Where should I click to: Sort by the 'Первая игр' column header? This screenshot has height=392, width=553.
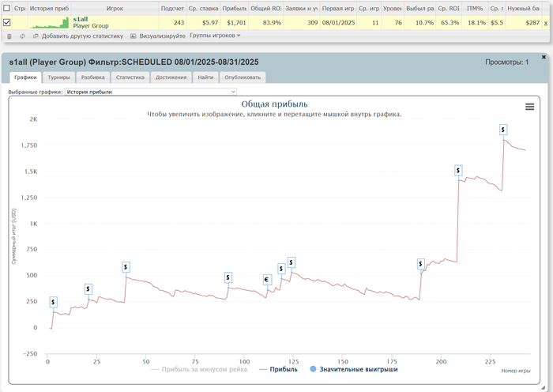click(338, 8)
